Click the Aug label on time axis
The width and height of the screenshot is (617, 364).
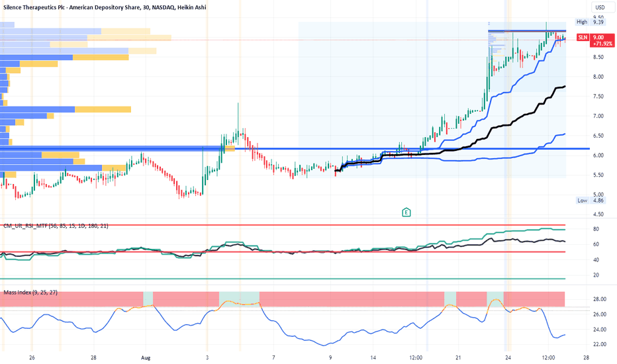[x=146, y=357]
